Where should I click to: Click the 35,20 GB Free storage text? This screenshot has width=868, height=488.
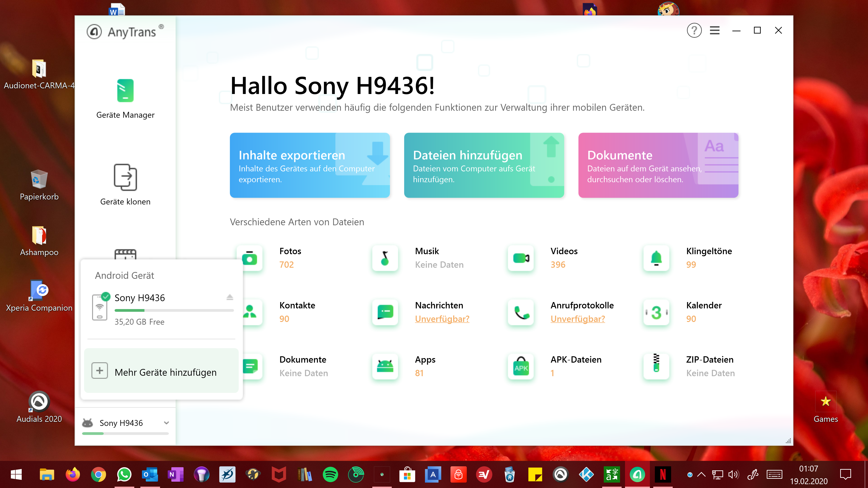139,322
